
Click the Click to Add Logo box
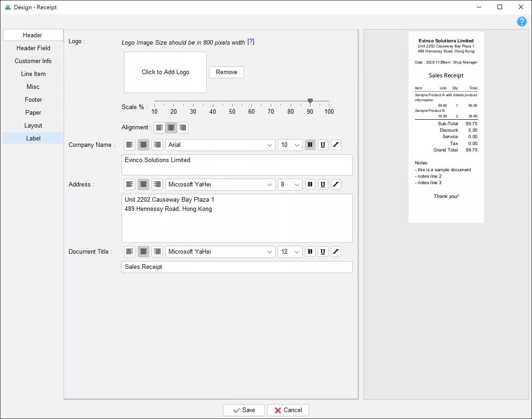coord(165,72)
